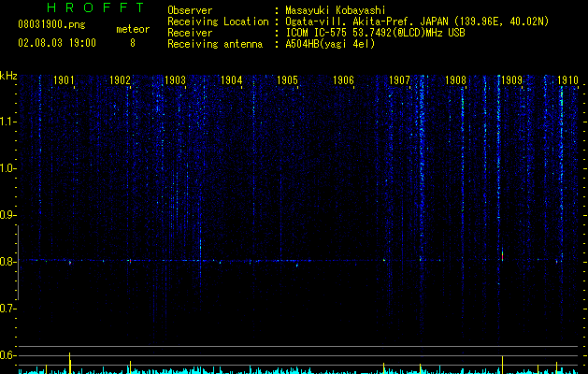588x374 pixels.
Task: Click the red meteor echo before 1909
Action: coord(502,256)
